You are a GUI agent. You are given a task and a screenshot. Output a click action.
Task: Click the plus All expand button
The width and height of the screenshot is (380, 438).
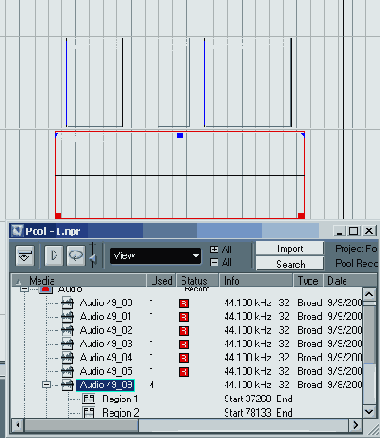point(221,249)
